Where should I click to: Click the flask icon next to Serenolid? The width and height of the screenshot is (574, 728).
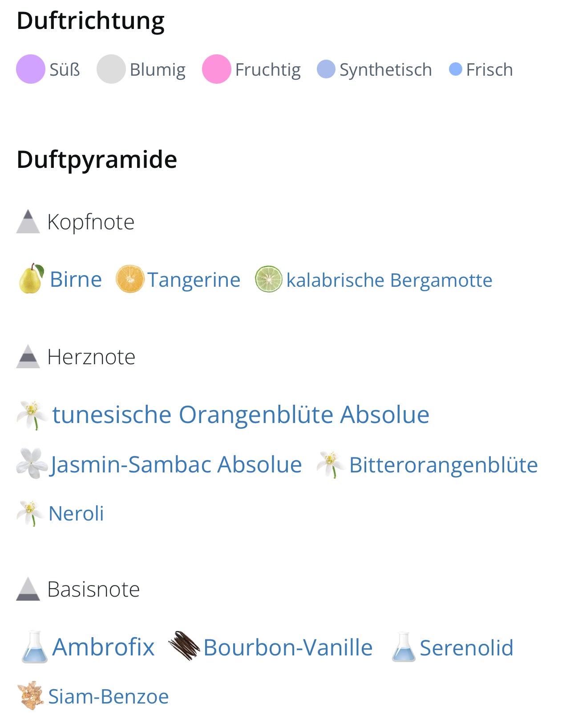click(404, 647)
